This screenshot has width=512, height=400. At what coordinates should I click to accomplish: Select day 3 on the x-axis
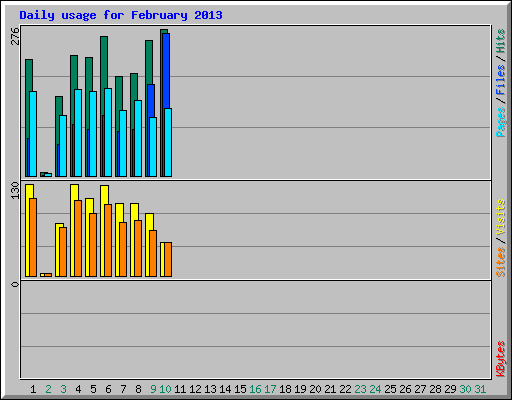[63, 389]
